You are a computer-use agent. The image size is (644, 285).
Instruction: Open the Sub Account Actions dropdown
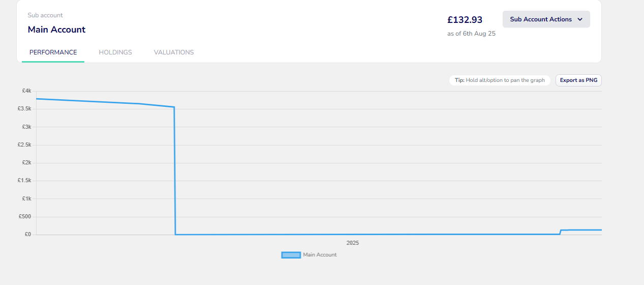546,19
